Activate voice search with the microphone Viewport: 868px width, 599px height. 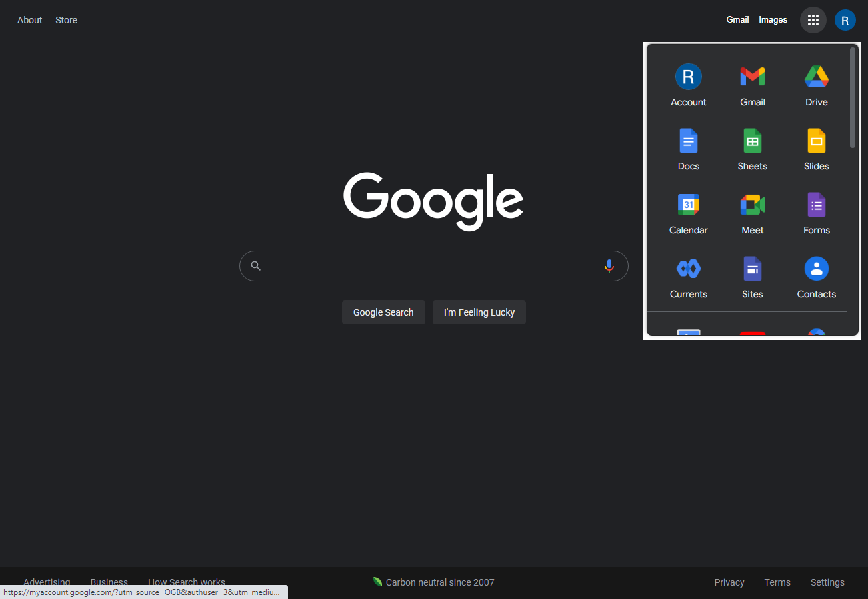pyautogui.click(x=609, y=265)
